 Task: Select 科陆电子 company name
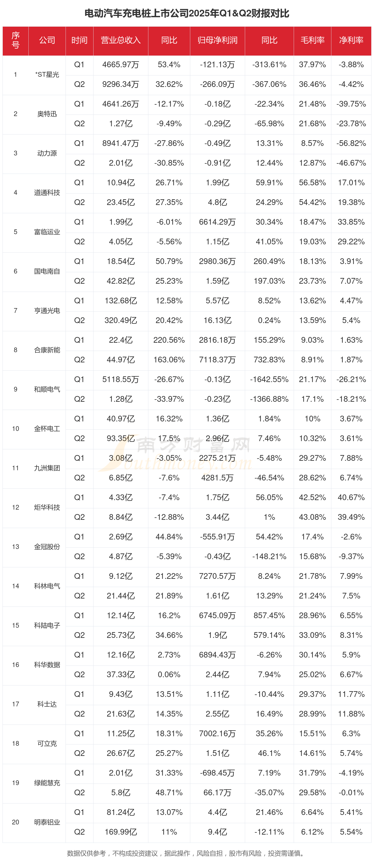tap(47, 625)
